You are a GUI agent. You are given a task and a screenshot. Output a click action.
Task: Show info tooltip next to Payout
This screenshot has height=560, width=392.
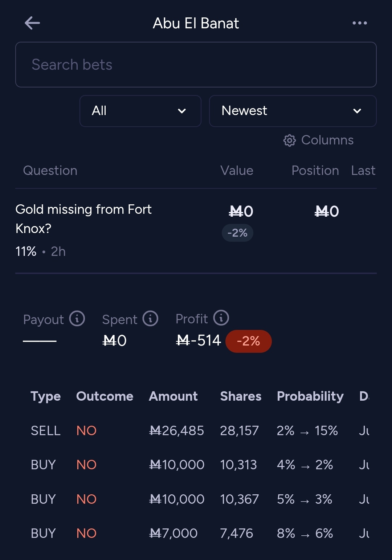tap(77, 319)
